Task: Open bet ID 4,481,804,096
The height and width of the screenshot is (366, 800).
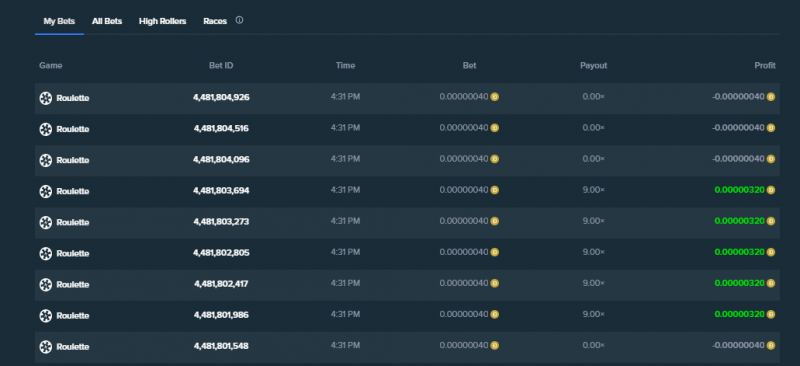Action: tap(221, 159)
